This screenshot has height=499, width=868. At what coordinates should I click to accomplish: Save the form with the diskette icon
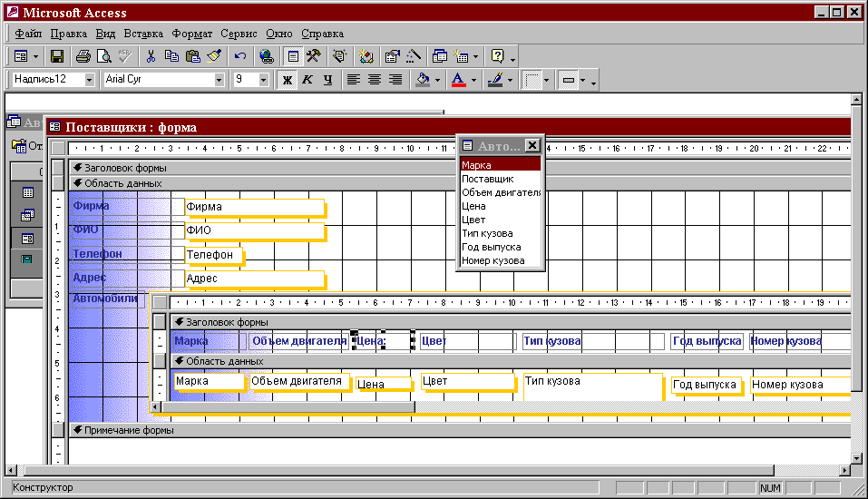click(57, 56)
